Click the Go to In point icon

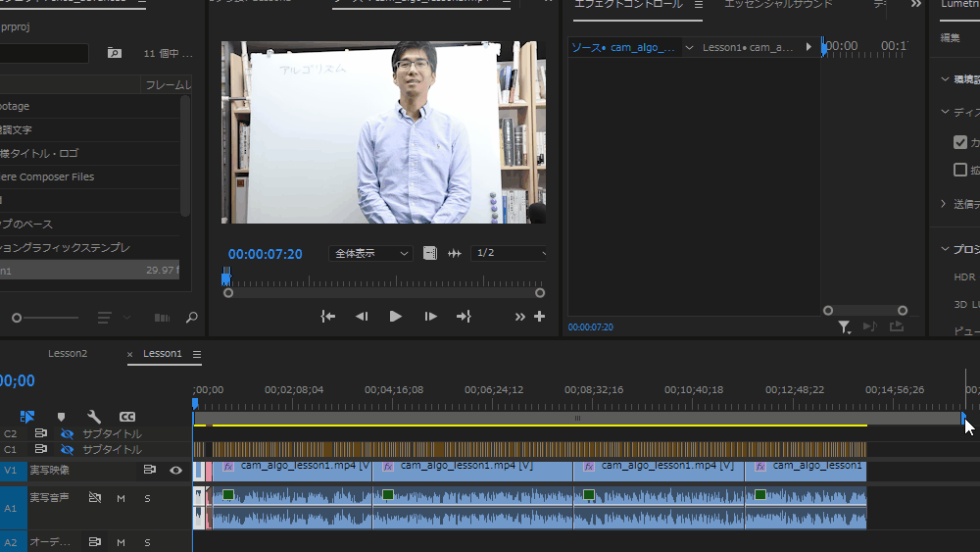(328, 316)
